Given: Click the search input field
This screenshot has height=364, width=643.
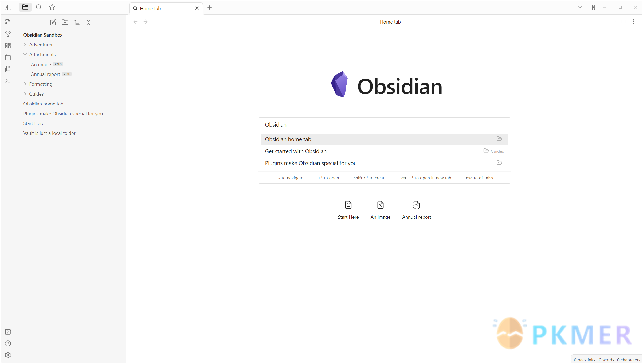Looking at the screenshot, I should pos(384,124).
